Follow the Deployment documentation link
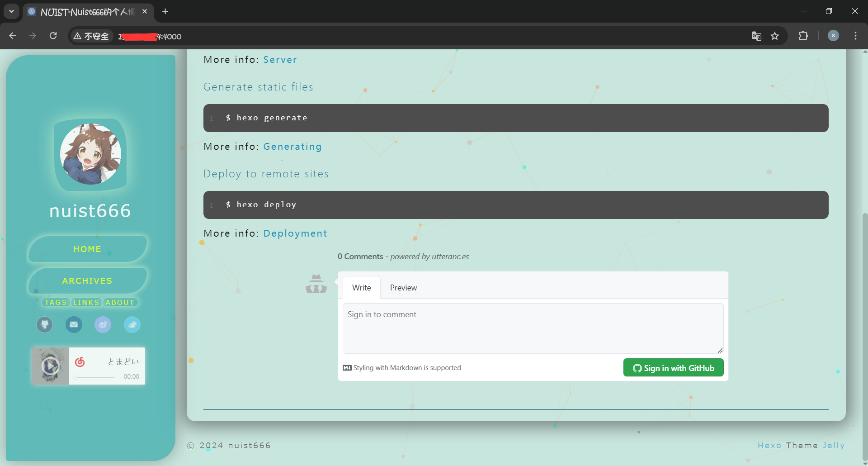Image resolution: width=868 pixels, height=466 pixels. [x=295, y=233]
